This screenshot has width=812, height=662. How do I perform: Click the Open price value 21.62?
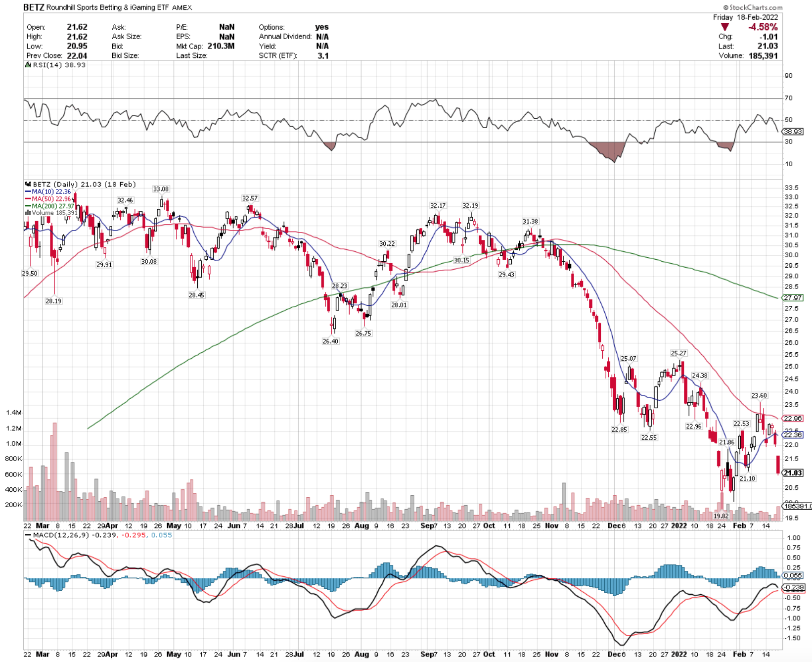pyautogui.click(x=77, y=27)
